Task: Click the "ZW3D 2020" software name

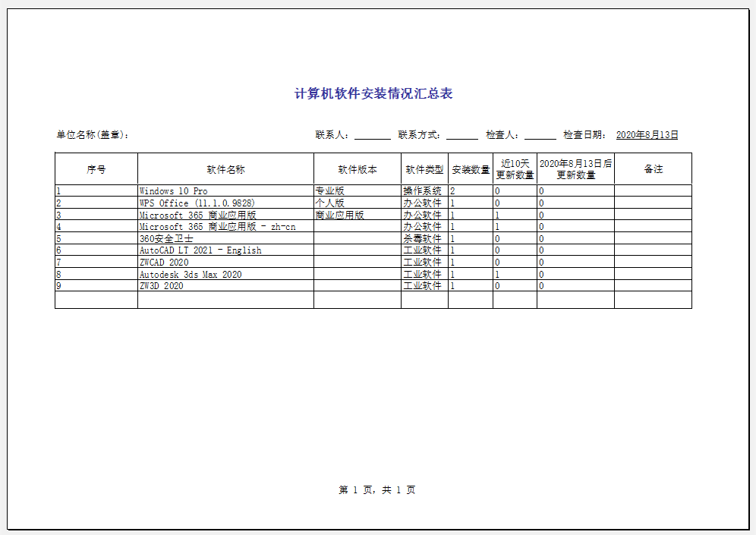Action: pos(162,286)
